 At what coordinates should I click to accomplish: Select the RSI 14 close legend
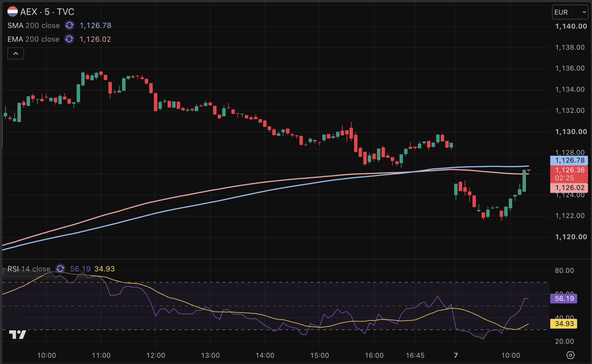pyautogui.click(x=29, y=269)
